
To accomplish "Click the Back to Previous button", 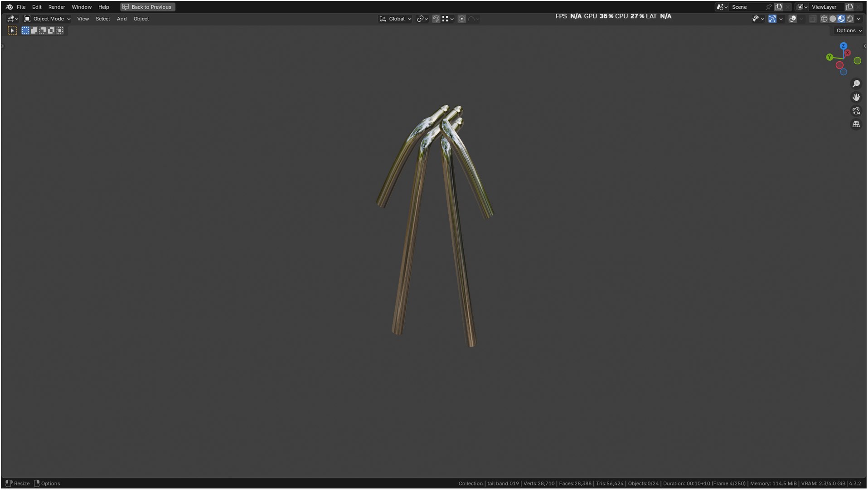I will 147,7.
